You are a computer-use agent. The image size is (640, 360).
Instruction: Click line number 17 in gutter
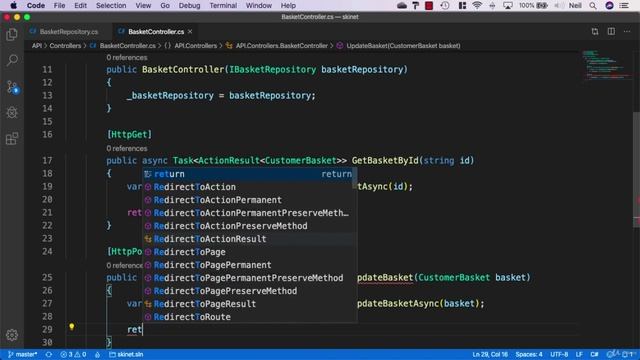click(47, 160)
